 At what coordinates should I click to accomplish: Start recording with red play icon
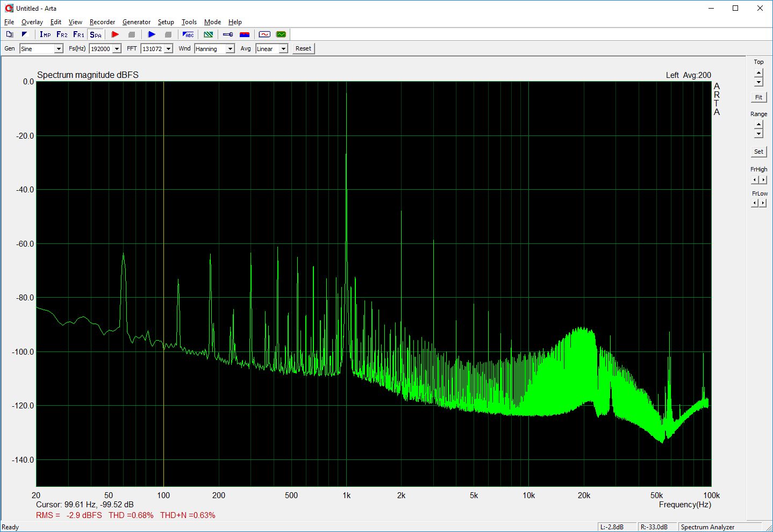point(115,34)
